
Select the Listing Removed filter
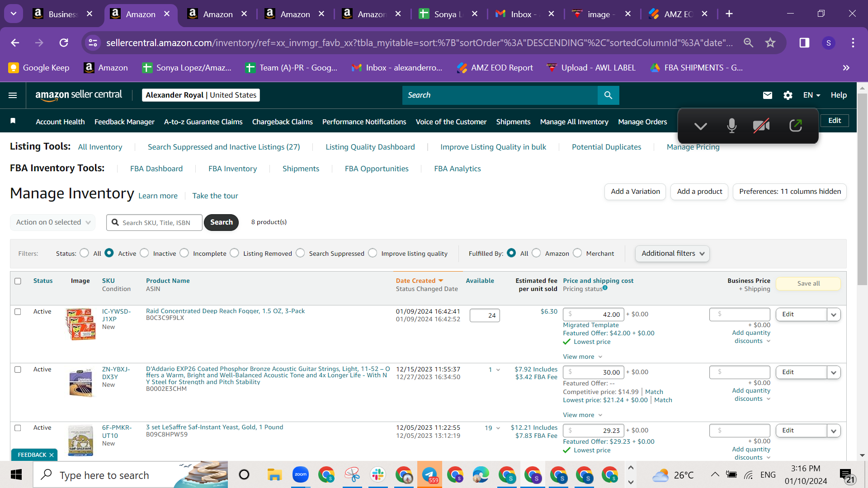[x=234, y=253]
